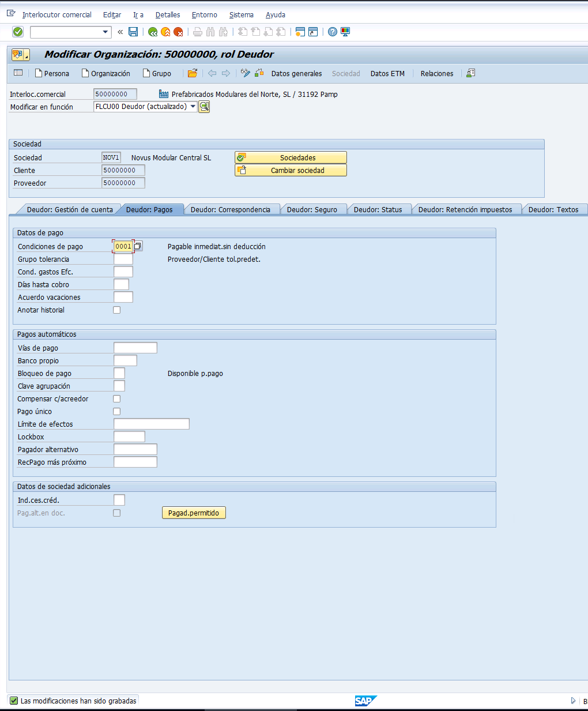Open search help for Condiciones de pago

(138, 246)
